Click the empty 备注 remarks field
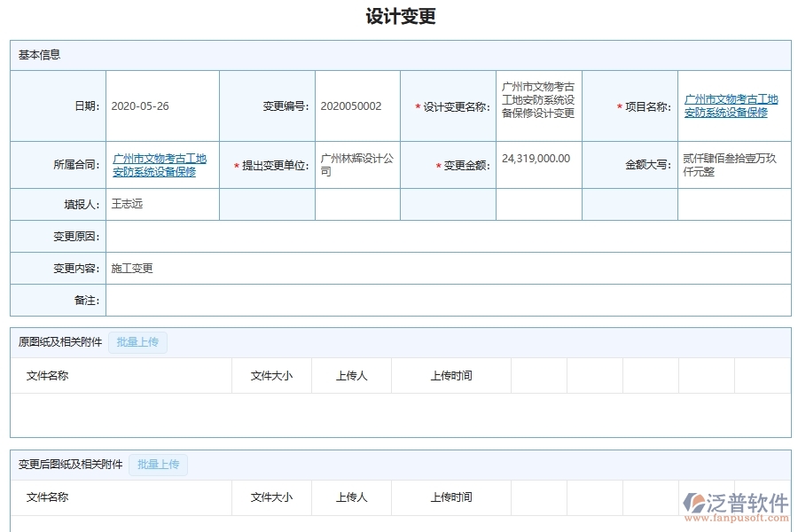Image resolution: width=798 pixels, height=532 pixels. click(355, 300)
